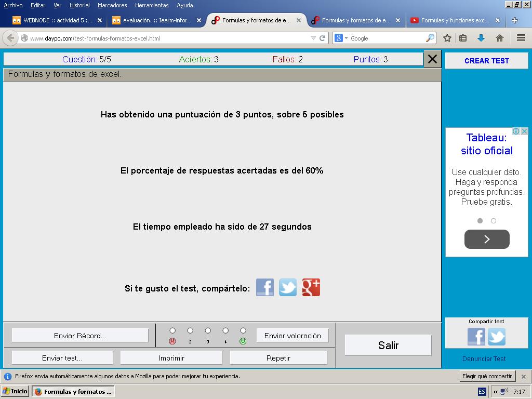Open Firefox downloads arrow icon

(x=481, y=38)
